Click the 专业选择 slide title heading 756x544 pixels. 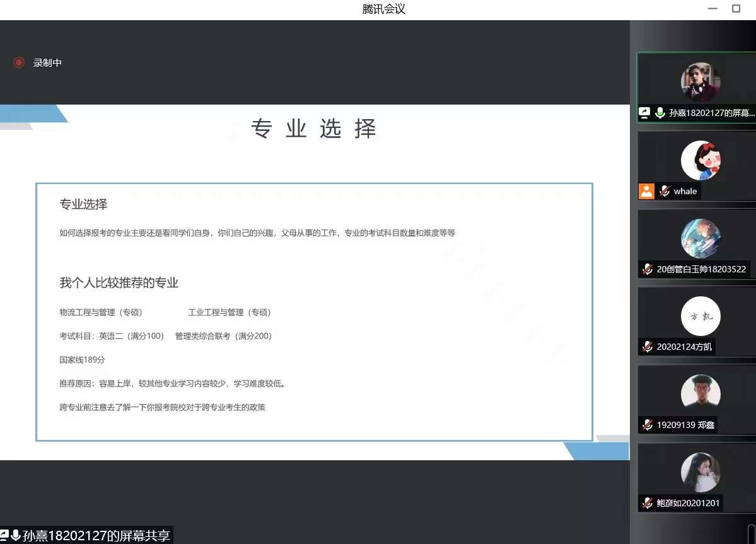click(x=313, y=129)
